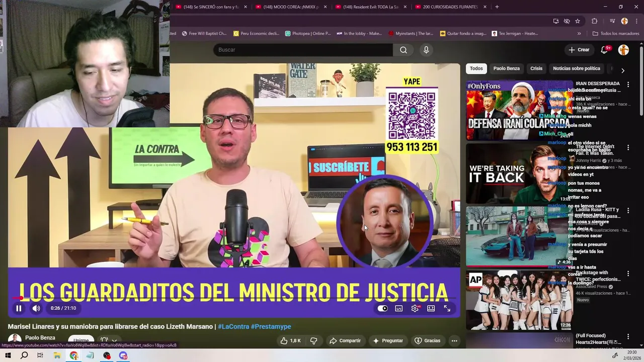The height and width of the screenshot is (362, 644).
Task: Open the media control icon in Chrome toolbar
Action: click(x=612, y=21)
